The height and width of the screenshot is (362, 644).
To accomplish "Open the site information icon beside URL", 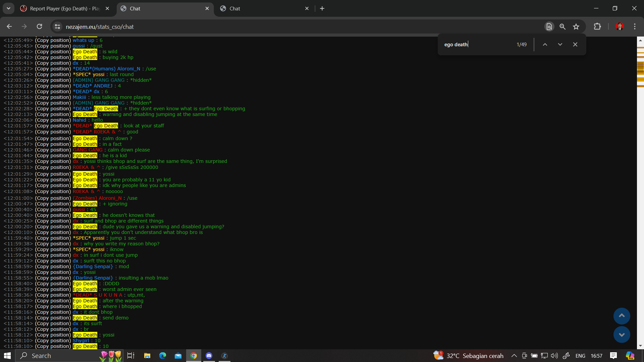I will tap(58, 27).
